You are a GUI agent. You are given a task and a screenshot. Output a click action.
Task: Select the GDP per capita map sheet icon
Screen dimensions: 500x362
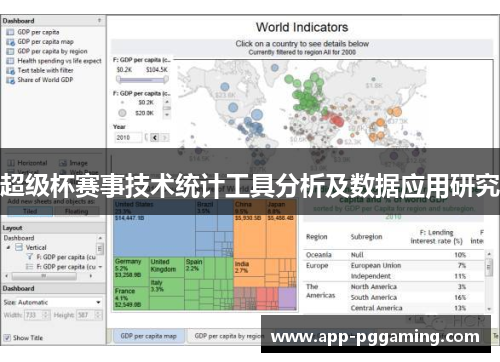[10, 42]
